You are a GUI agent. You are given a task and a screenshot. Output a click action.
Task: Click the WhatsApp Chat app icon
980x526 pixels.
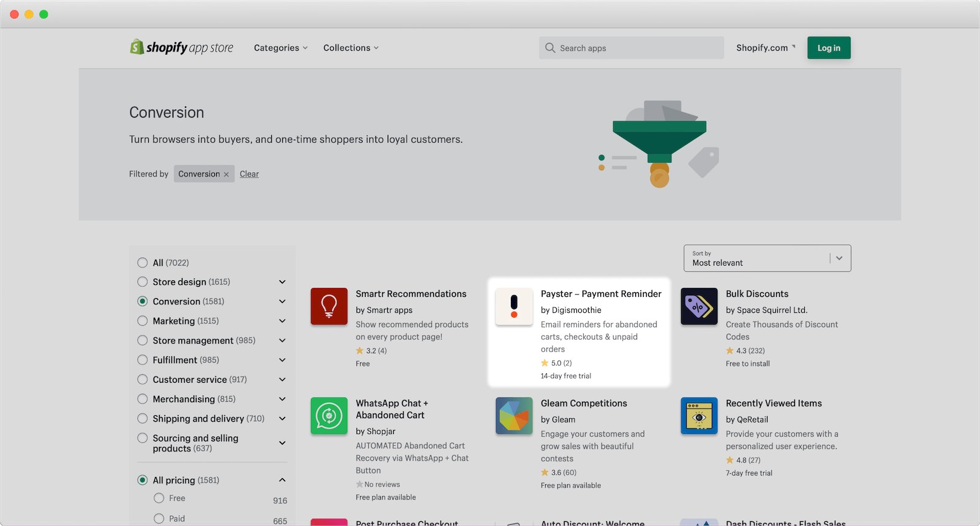pyautogui.click(x=329, y=416)
